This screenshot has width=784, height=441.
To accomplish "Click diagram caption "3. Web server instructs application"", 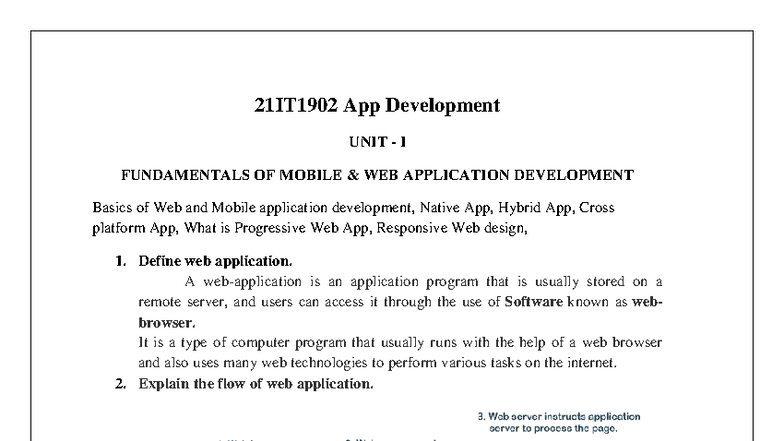I will [x=559, y=416].
